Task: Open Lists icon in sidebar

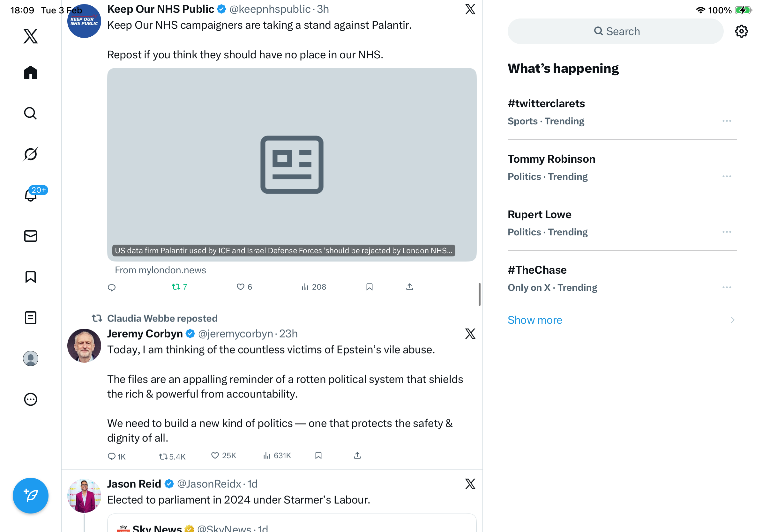Action: pos(31,318)
